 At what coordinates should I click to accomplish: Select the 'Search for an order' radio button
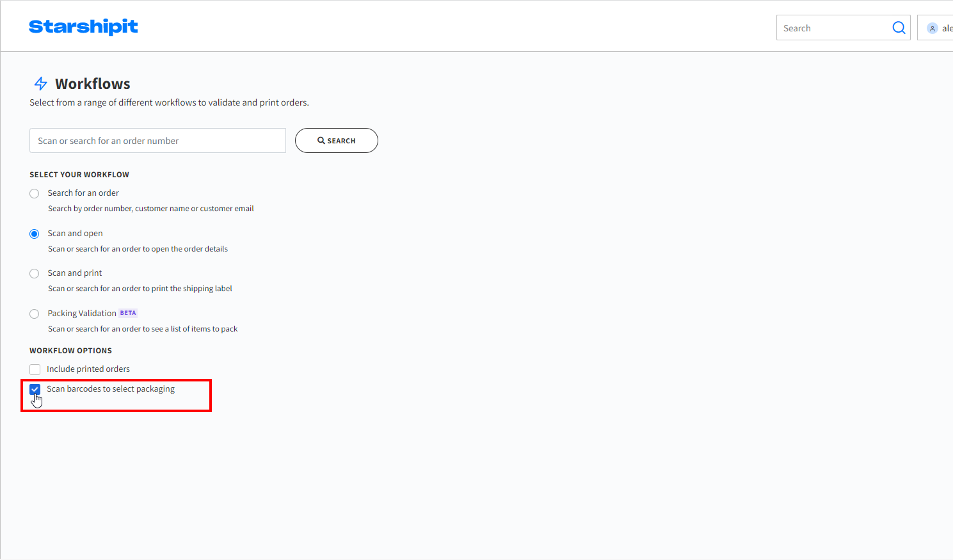coord(35,193)
